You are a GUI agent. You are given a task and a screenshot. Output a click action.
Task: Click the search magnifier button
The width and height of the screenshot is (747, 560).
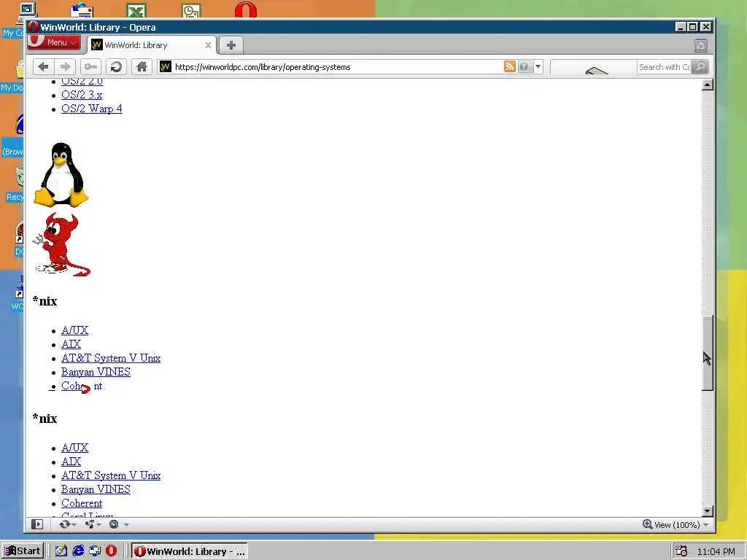tap(700, 66)
